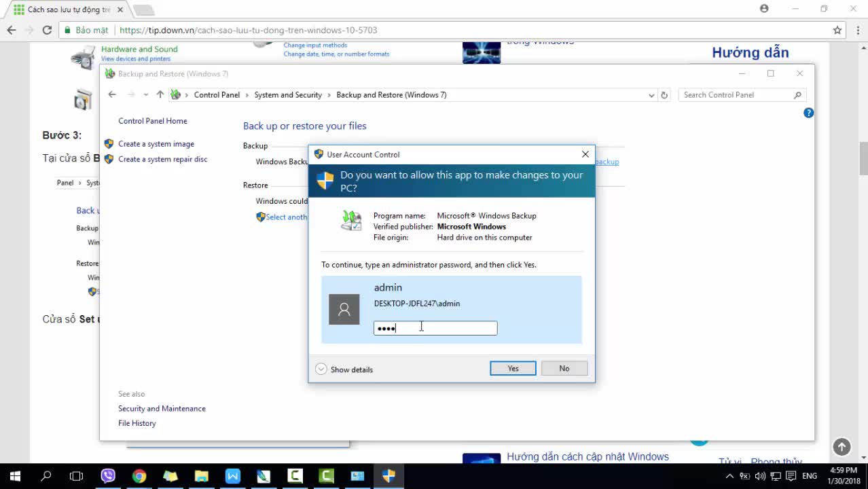Click Change date, time, or number formats
Image resolution: width=868 pixels, height=489 pixels.
(x=336, y=54)
